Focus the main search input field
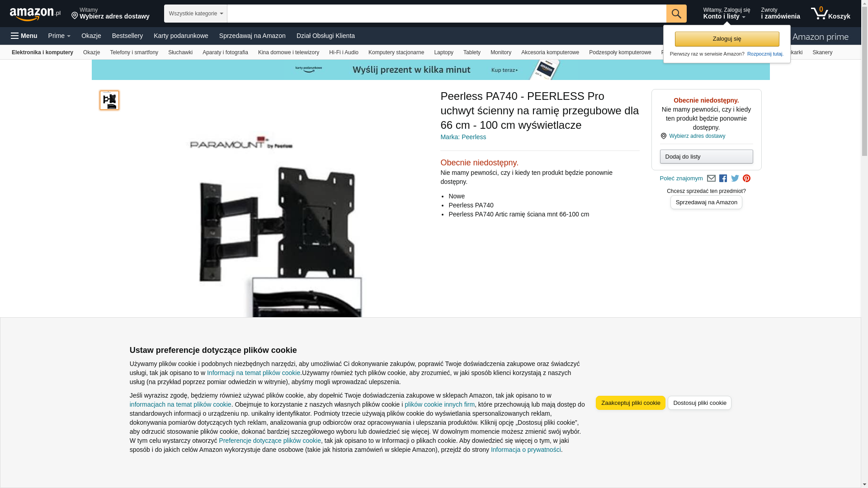 [447, 14]
